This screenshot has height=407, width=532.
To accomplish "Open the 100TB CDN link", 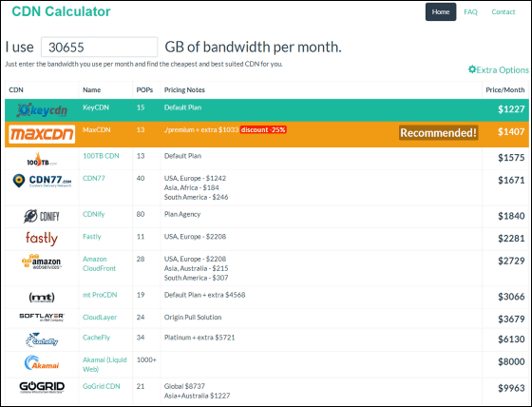I will pos(101,156).
